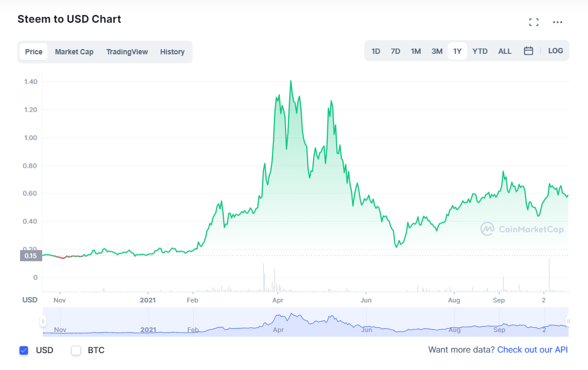588x370 pixels.
Task: Show ALL time price history
Action: click(x=505, y=51)
